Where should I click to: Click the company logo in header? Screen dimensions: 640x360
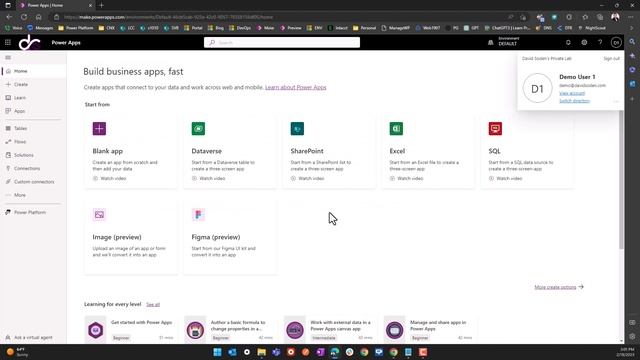30,42
